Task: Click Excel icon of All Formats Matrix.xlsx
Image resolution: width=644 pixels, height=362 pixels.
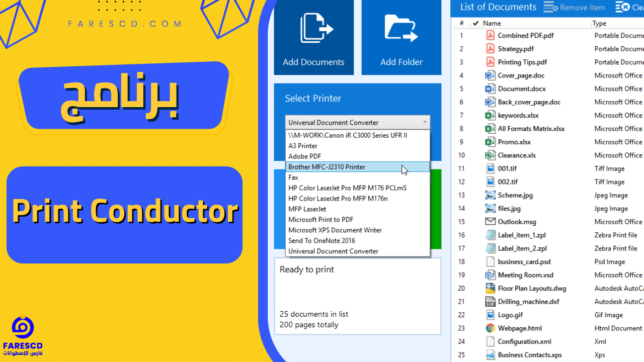Action: tap(491, 129)
